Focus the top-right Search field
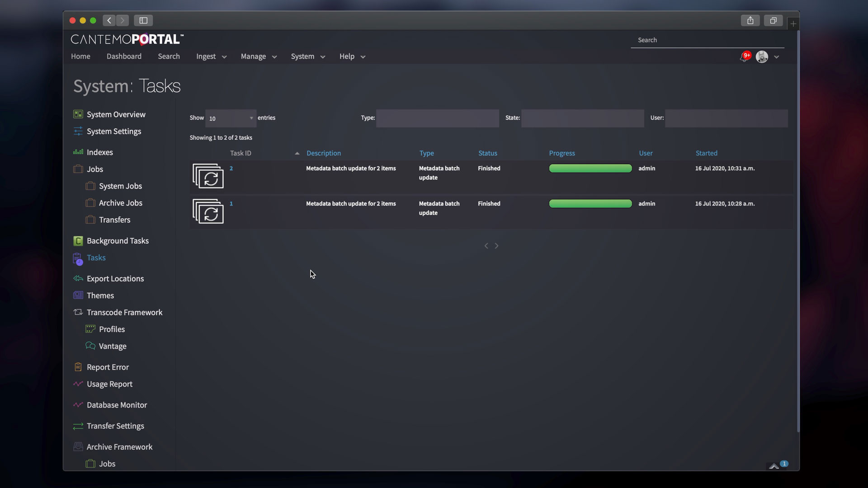868x488 pixels. click(707, 40)
